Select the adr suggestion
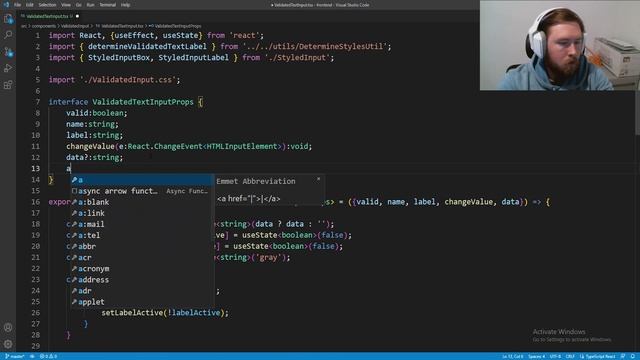This screenshot has height=360, width=640. [142, 291]
